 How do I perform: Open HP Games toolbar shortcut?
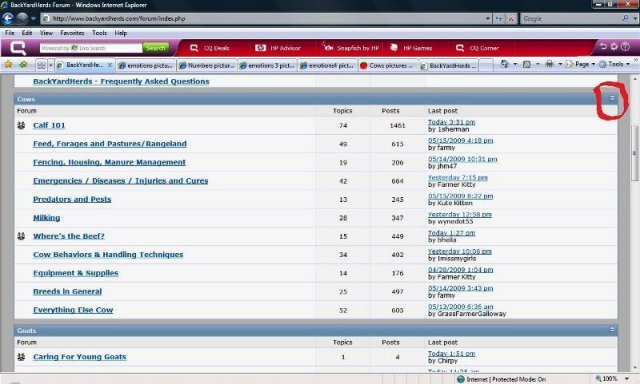394,48
